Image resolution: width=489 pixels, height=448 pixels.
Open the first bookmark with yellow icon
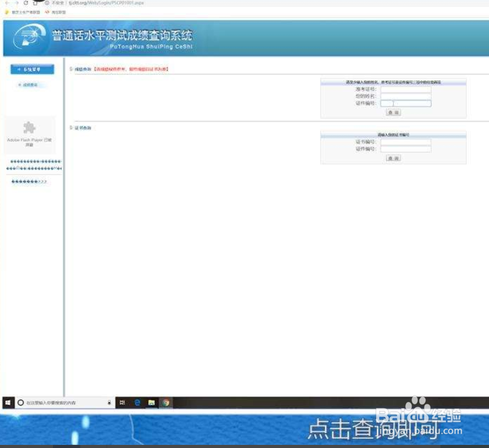(23, 12)
